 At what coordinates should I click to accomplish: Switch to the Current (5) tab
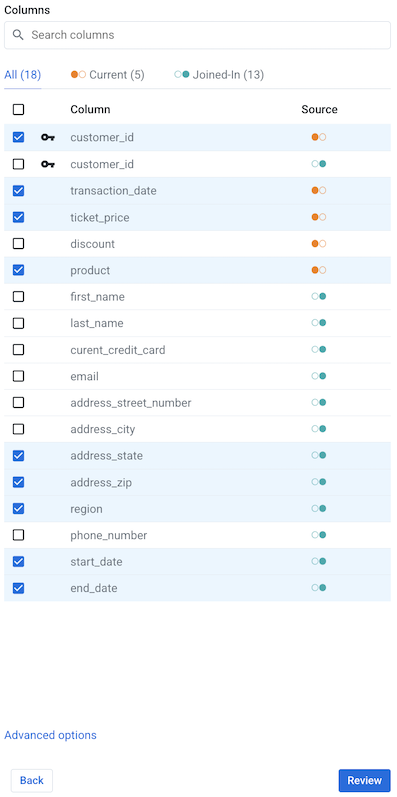pos(108,75)
